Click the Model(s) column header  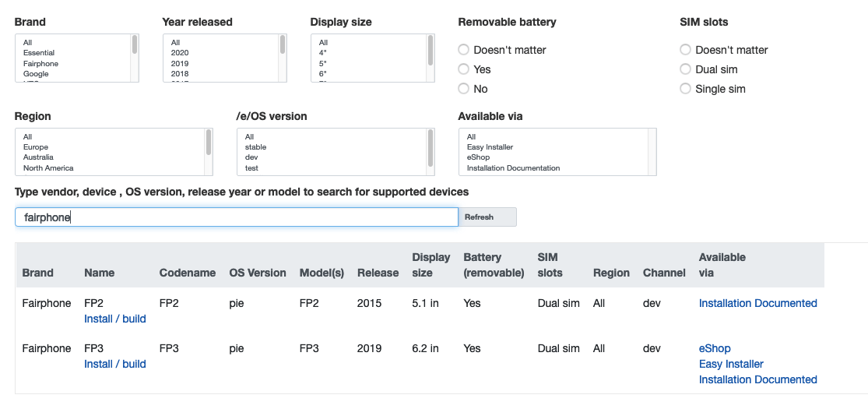[x=322, y=273]
